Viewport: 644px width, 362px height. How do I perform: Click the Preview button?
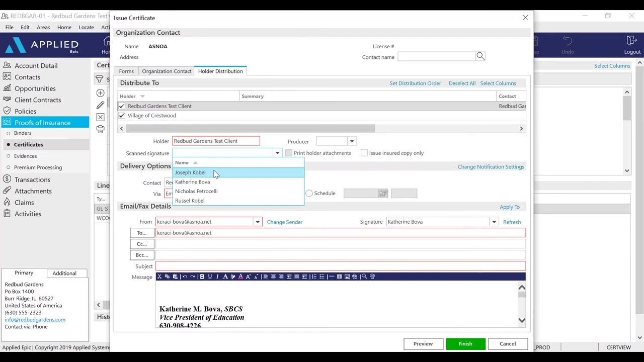[423, 344]
